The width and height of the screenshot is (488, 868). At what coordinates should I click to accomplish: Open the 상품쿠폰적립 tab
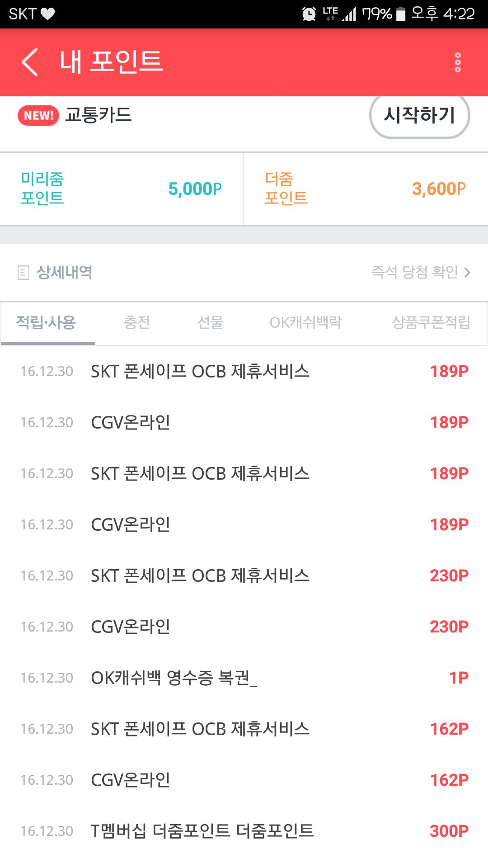pos(431,322)
